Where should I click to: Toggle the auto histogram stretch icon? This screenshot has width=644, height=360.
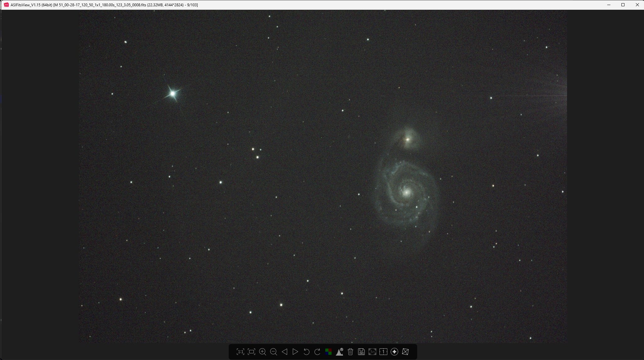pyautogui.click(x=339, y=352)
